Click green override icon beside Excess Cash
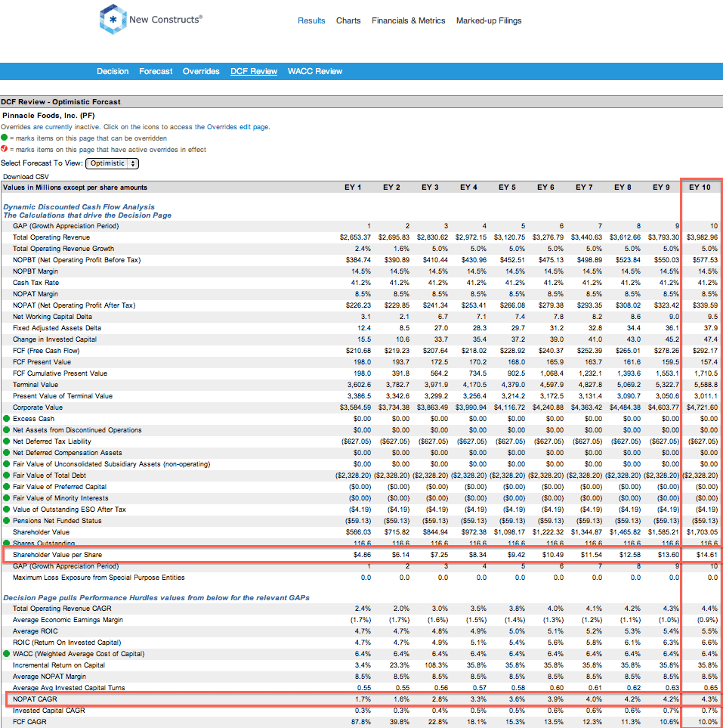 click(x=7, y=419)
